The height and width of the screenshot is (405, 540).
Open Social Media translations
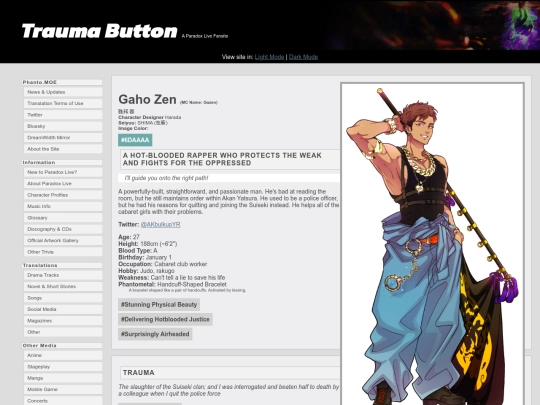click(63, 309)
